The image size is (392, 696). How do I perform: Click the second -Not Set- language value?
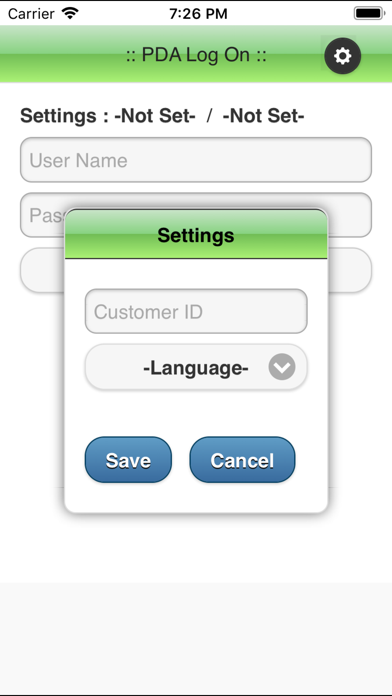pyautogui.click(x=263, y=116)
